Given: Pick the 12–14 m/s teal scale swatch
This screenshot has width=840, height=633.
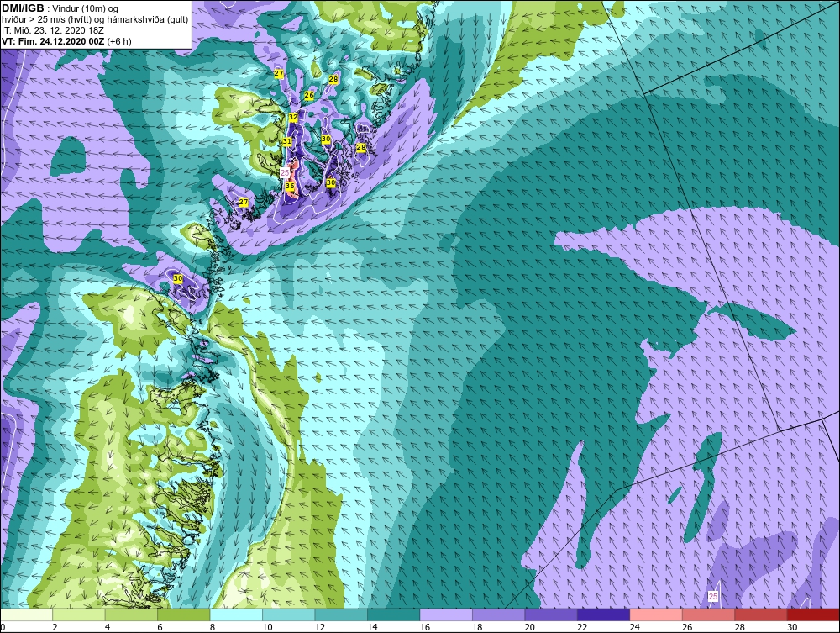Looking at the screenshot, I should [341, 615].
